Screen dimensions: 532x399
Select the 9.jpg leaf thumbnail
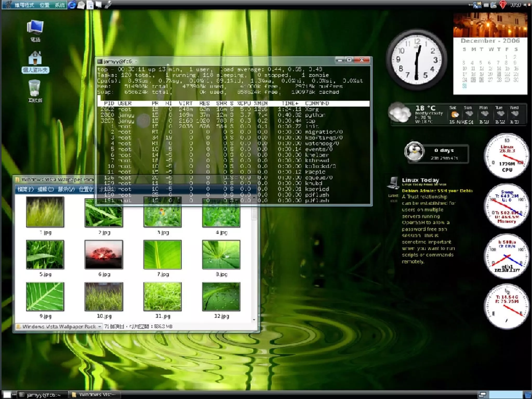[x=45, y=297]
